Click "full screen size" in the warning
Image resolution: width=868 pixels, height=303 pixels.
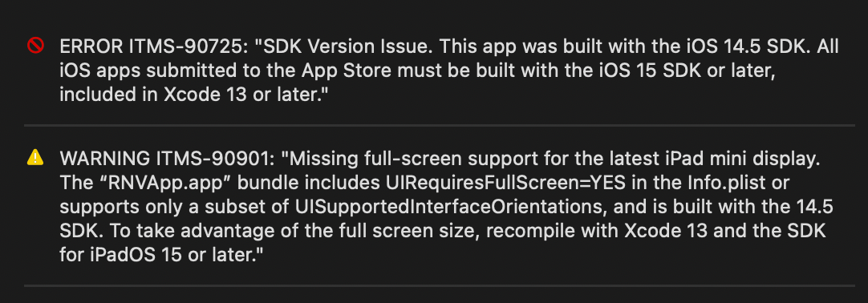tap(420, 231)
